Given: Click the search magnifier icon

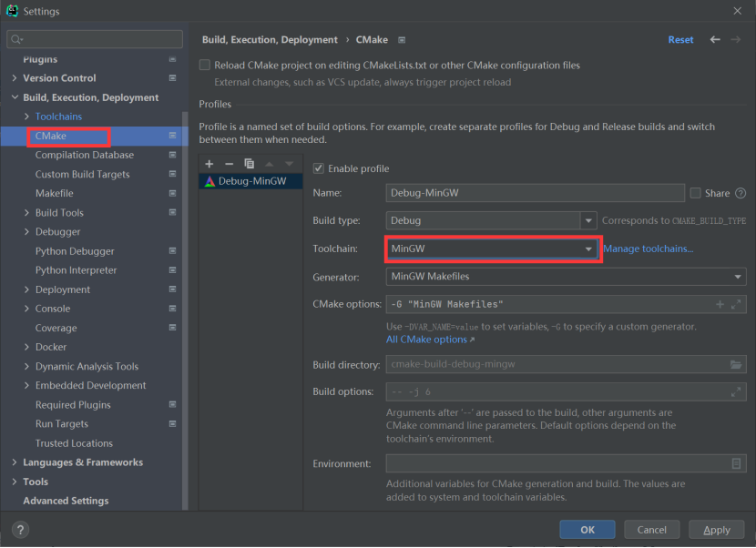Looking at the screenshot, I should click(16, 39).
